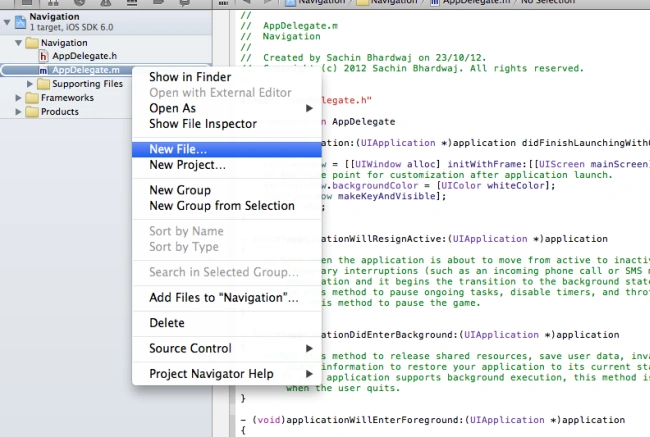Select the Navigation project blueprint icon
This screenshot has width=650, height=437.
point(21,22)
